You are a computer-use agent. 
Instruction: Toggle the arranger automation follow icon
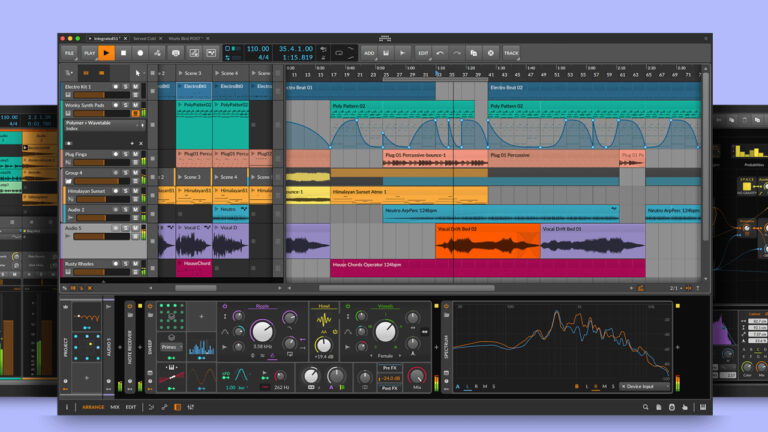194,53
